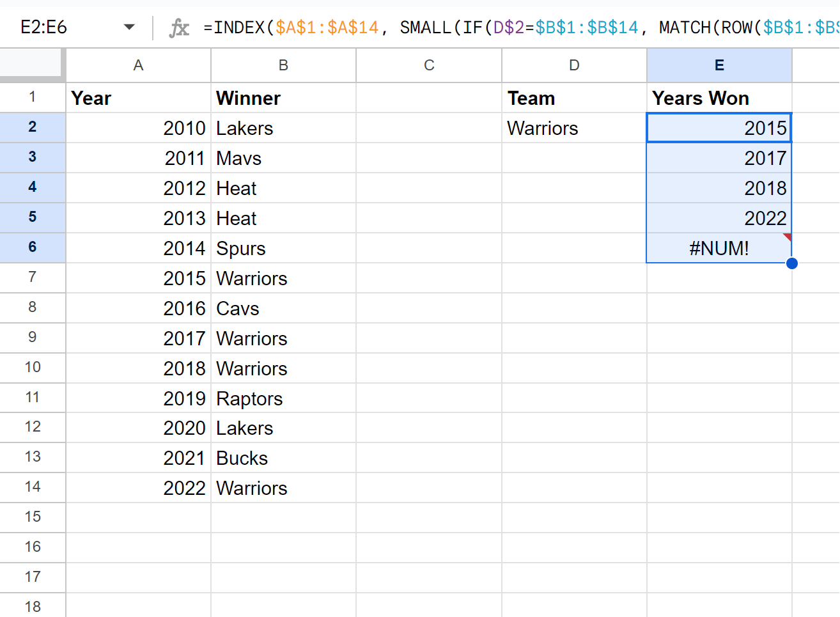Select row 14 header
This screenshot has width=840, height=617.
click(x=33, y=487)
